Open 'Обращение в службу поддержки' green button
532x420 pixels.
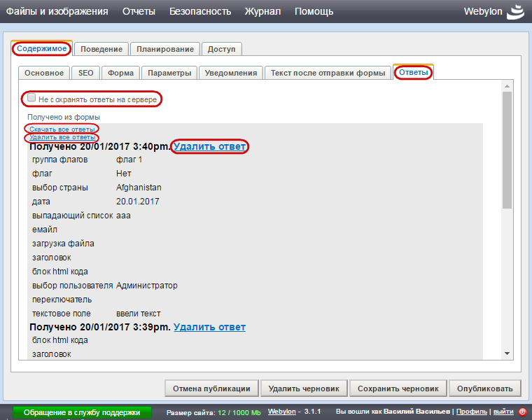[82, 412]
